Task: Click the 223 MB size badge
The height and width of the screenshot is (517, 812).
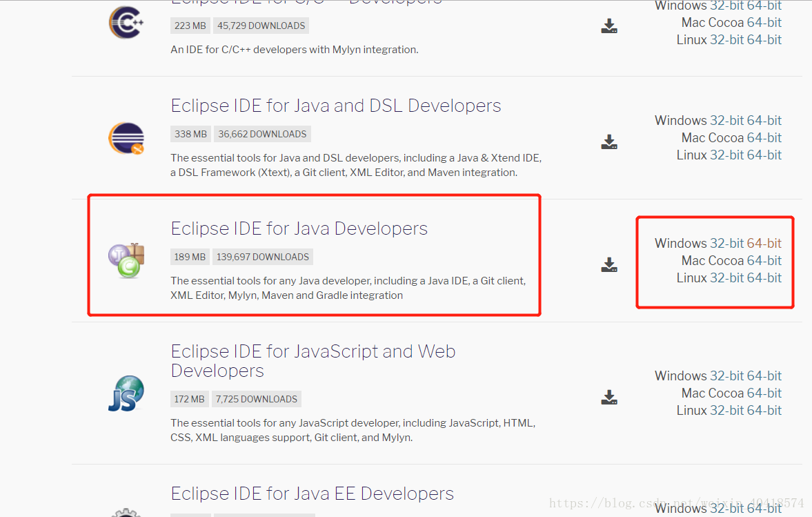Action: pyautogui.click(x=190, y=26)
